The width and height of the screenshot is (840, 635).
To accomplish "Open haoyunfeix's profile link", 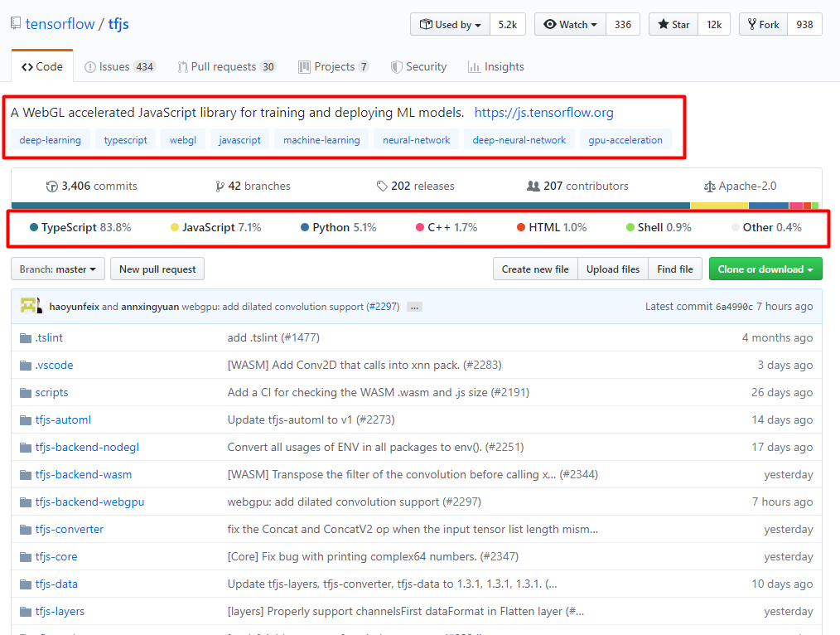I will [74, 307].
